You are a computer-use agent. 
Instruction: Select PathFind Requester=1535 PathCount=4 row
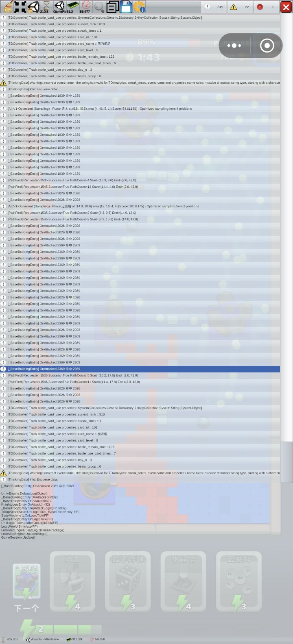pyautogui.click(x=140, y=180)
